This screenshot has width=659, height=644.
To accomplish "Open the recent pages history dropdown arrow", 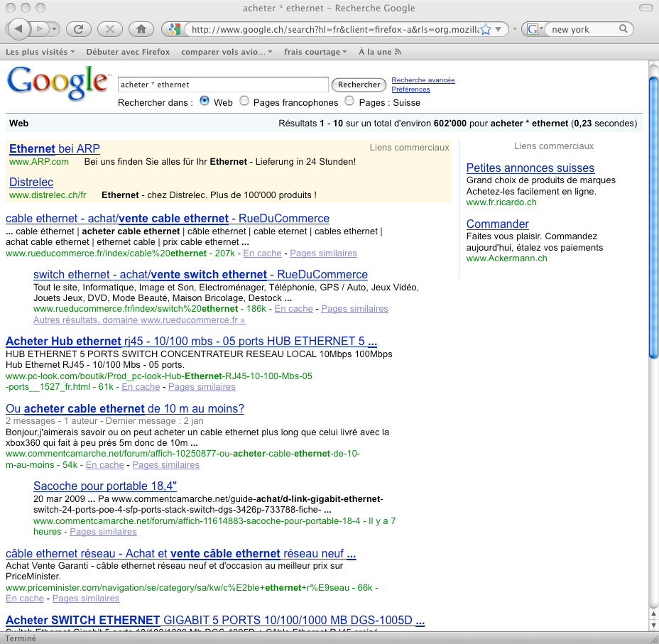I will click(x=54, y=29).
